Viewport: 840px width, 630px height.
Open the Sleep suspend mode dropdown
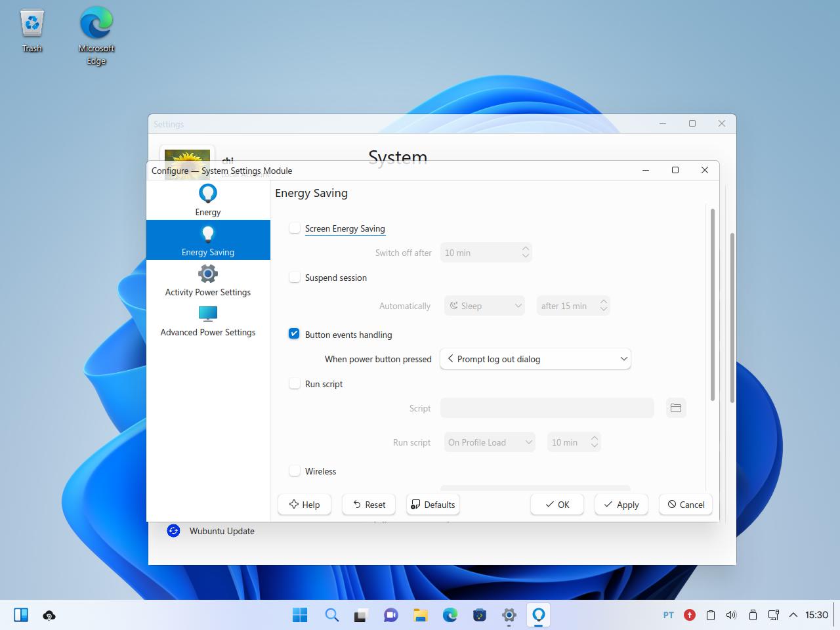pos(485,306)
